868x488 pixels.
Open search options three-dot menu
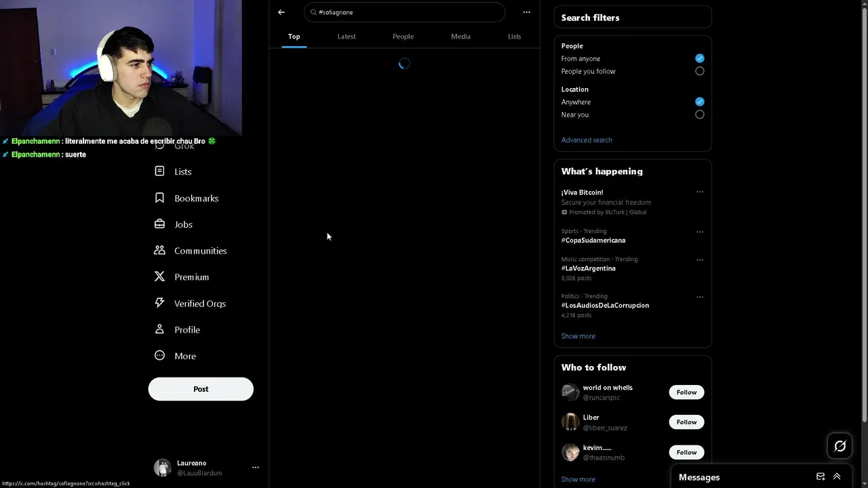click(x=526, y=12)
